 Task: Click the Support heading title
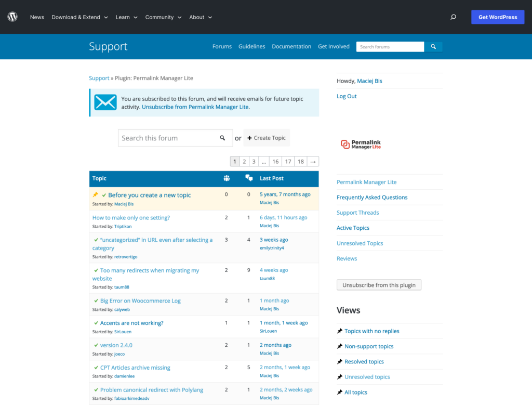108,46
